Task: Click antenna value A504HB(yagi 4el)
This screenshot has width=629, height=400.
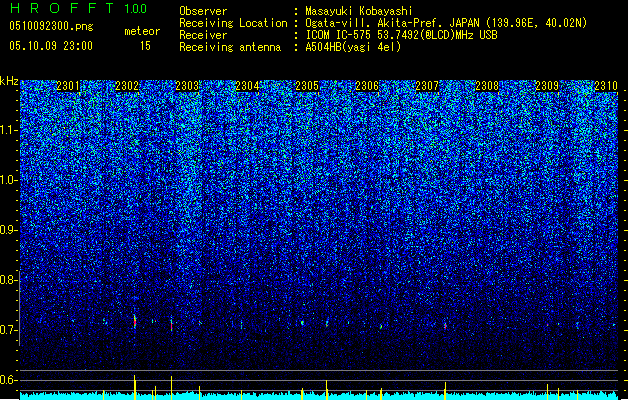Action: click(x=353, y=47)
